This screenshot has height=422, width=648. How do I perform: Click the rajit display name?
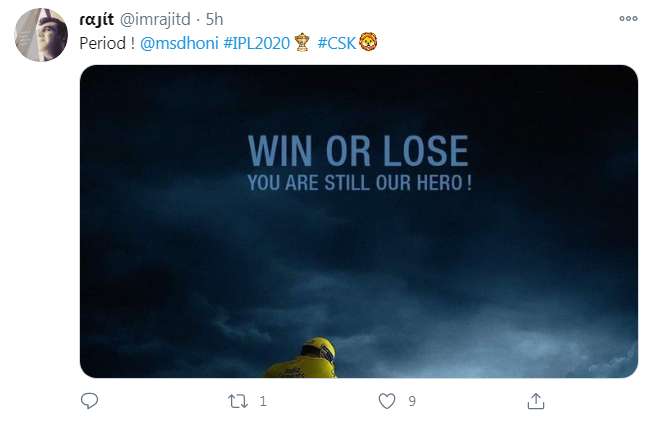pyautogui.click(x=96, y=19)
